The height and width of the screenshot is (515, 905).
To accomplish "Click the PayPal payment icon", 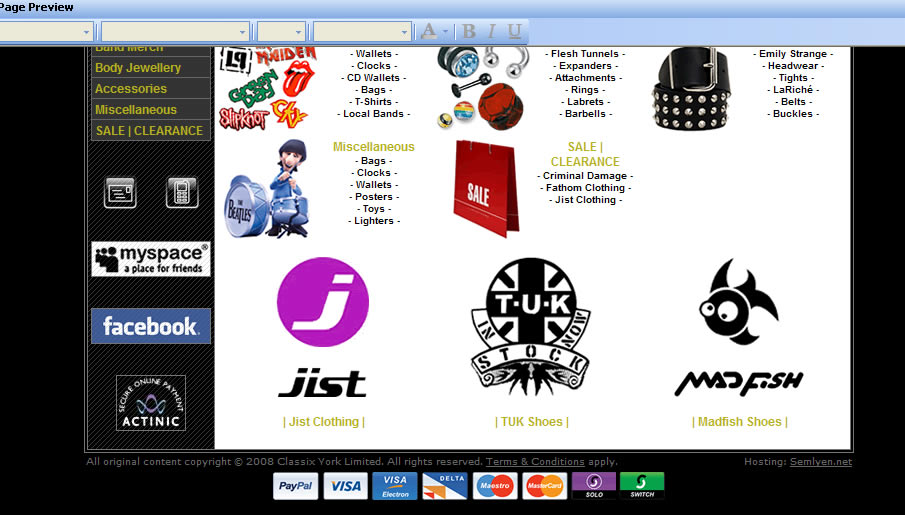I will pos(295,486).
